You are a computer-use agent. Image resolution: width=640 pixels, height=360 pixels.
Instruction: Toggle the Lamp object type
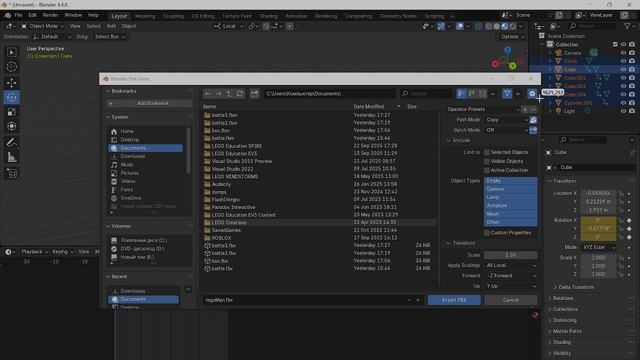click(x=510, y=197)
